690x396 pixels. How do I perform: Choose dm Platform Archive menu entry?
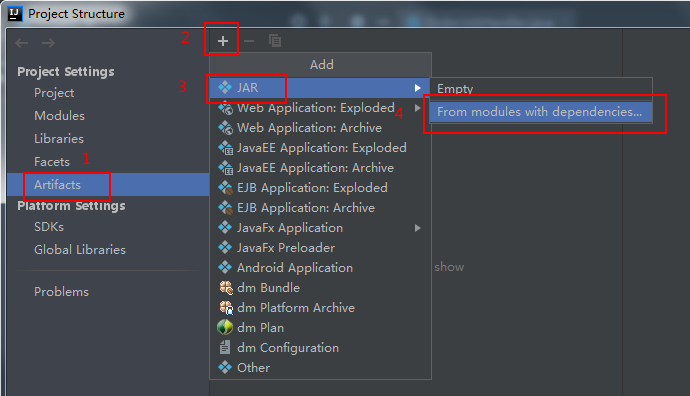pos(320,308)
